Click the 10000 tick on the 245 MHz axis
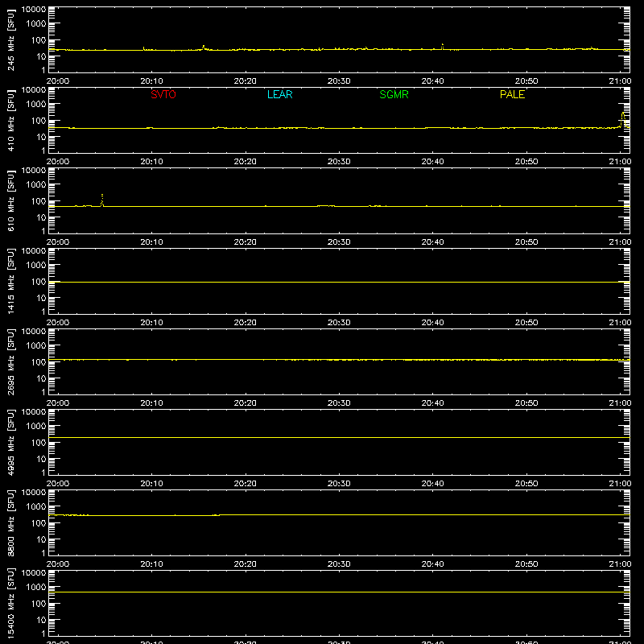Screen dimensions: 644x644 tap(34, 10)
